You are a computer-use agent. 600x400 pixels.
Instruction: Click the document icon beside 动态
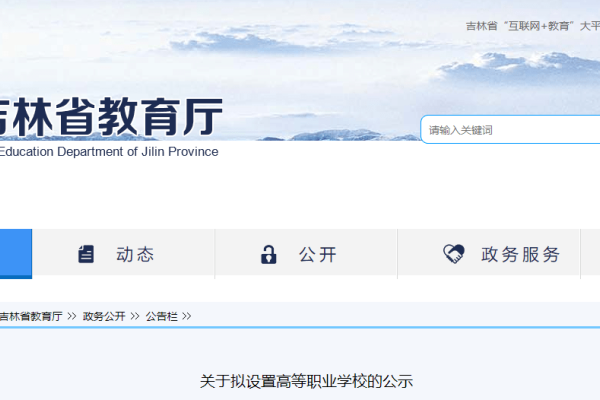coord(86,254)
